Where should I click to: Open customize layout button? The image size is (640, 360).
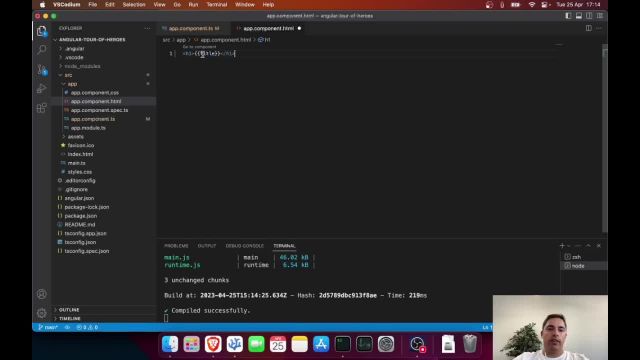600,16
